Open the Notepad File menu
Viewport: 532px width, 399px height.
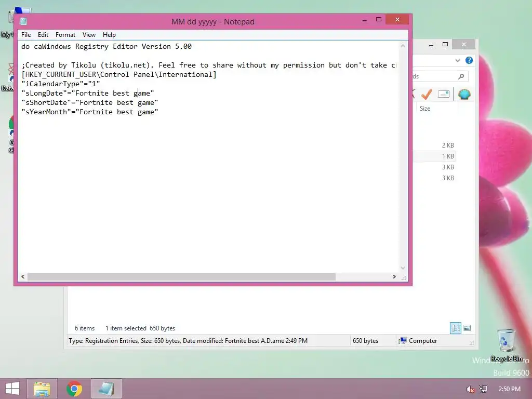[x=26, y=35]
